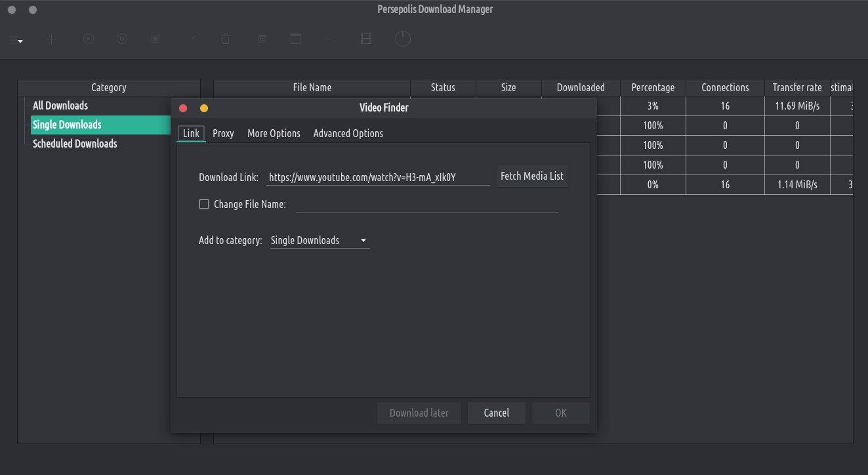868x475 pixels.
Task: Click the 16 connections cell beside 3%
Action: 725,106
